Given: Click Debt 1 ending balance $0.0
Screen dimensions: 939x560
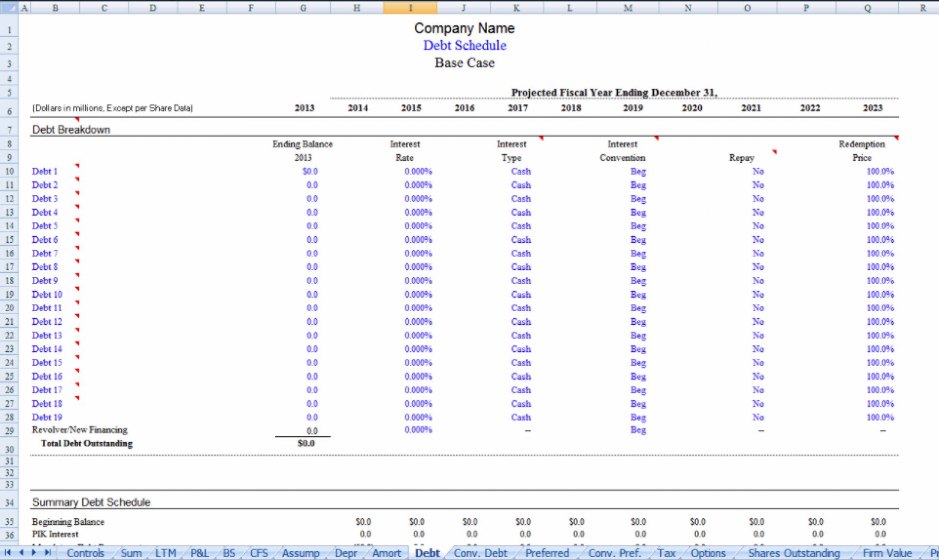Looking at the screenshot, I should [x=310, y=172].
